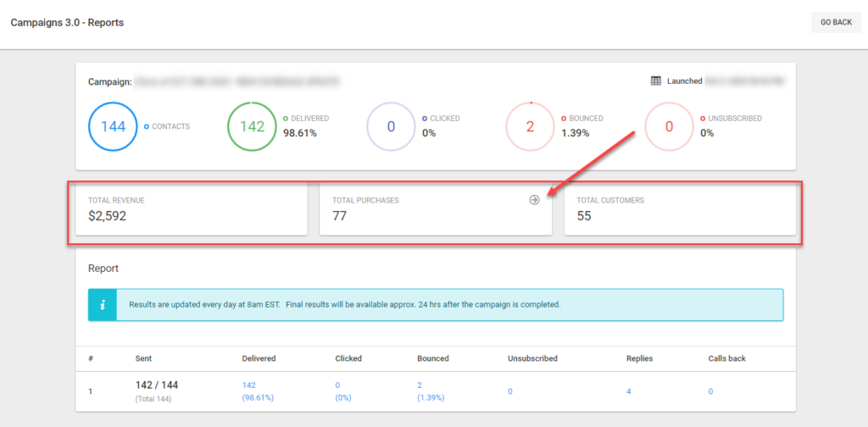The height and width of the screenshot is (427, 868).
Task: Click the Sent column header
Action: (x=144, y=358)
